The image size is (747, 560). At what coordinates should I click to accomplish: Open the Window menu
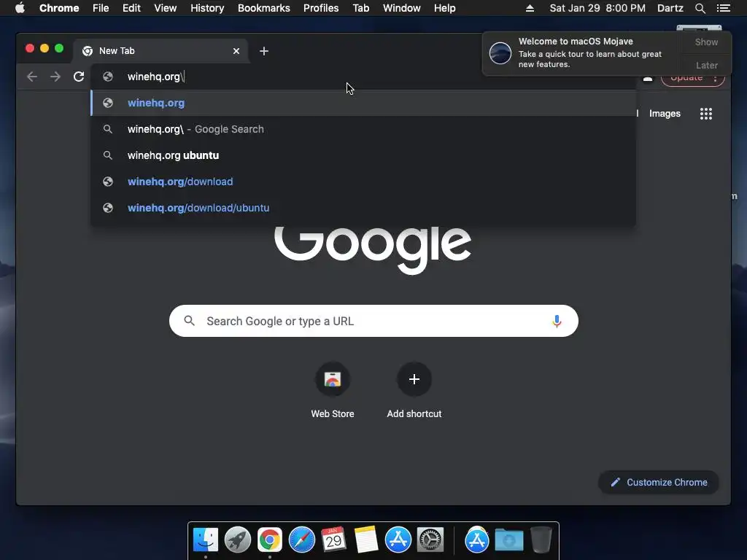tap(402, 8)
